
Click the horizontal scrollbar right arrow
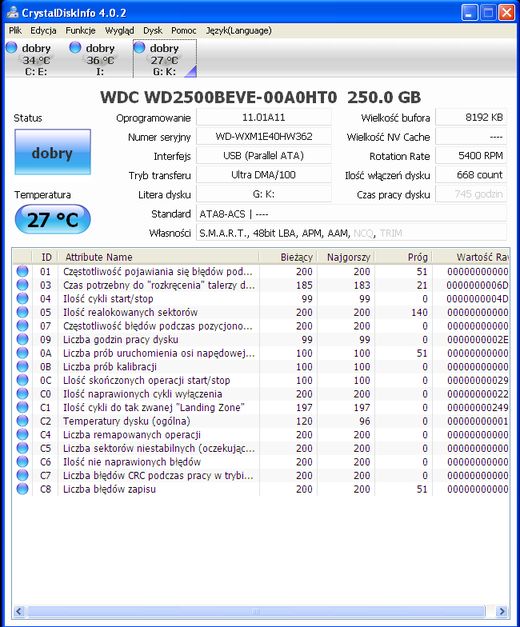[x=502, y=611]
